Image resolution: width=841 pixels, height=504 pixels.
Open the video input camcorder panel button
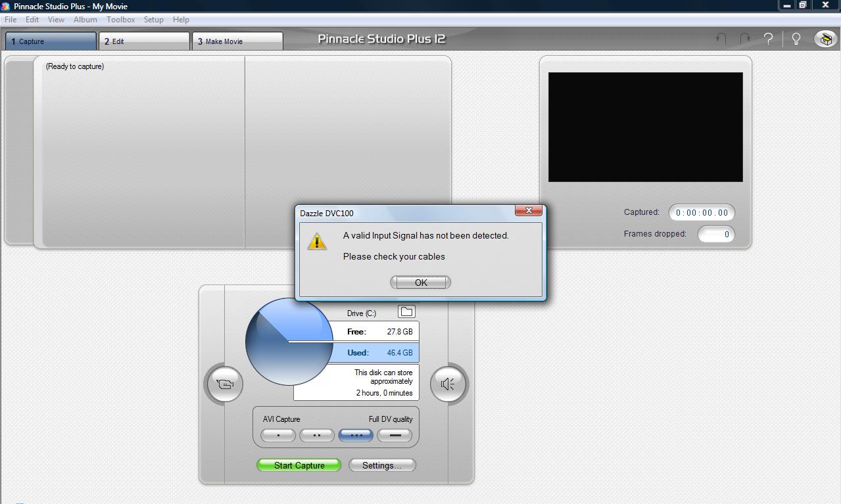click(225, 384)
